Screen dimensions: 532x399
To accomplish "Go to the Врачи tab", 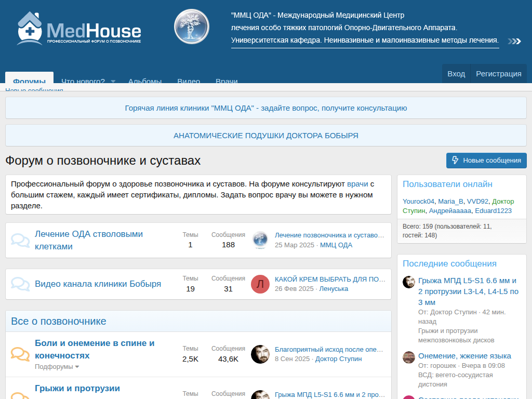I will point(227,81).
